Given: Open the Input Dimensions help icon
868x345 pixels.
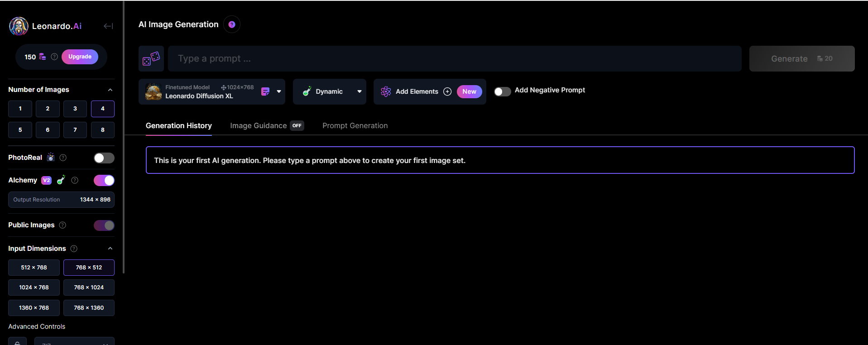Looking at the screenshot, I should (74, 249).
